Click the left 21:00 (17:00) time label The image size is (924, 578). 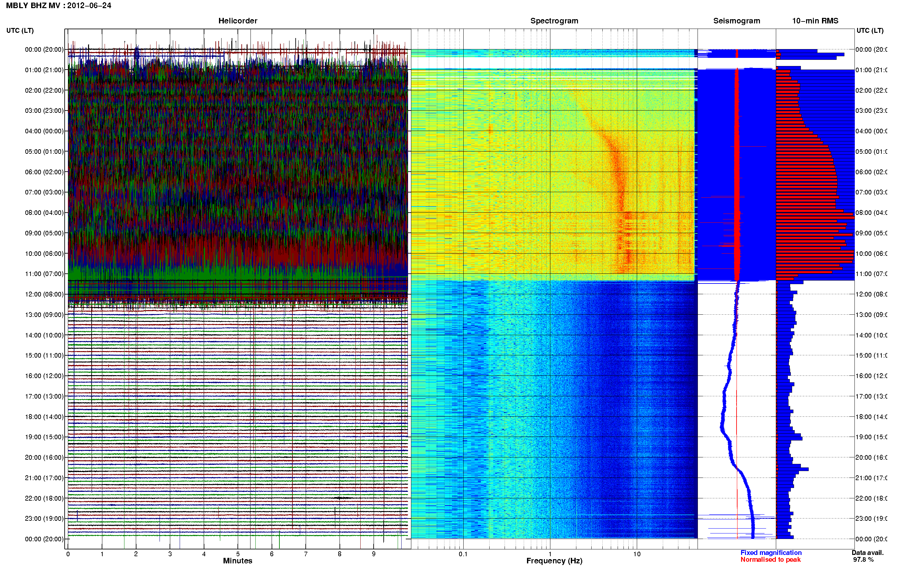(44, 478)
